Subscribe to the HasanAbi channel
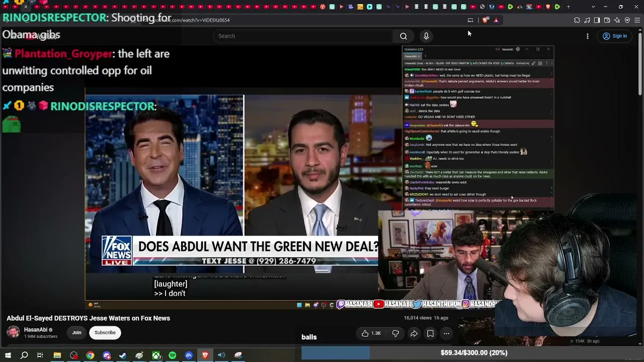The image size is (644, 362). [x=105, y=332]
